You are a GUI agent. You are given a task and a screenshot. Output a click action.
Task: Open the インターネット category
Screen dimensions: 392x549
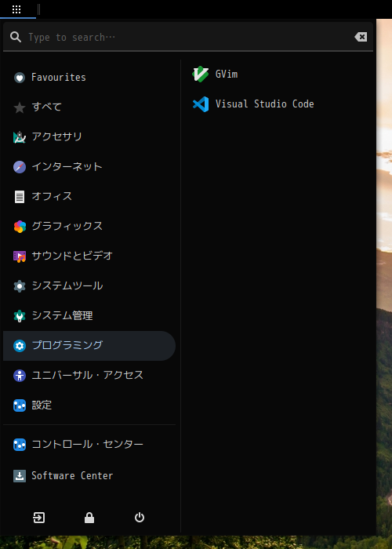(89, 166)
